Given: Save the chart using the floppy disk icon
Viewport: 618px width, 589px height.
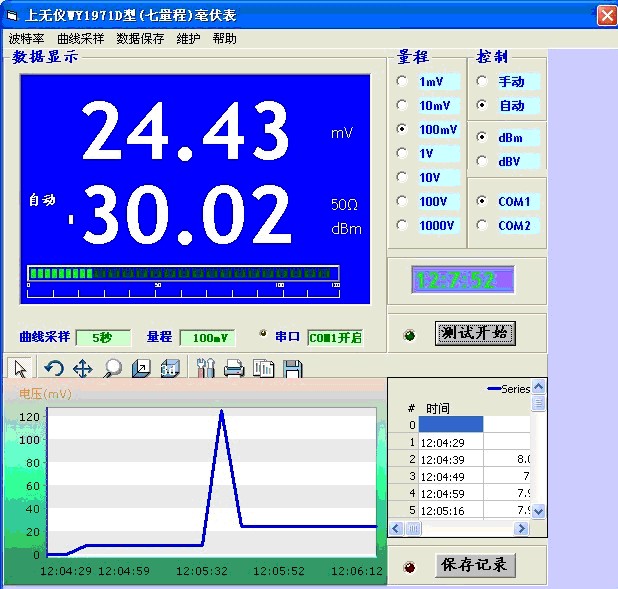Looking at the screenshot, I should pyautogui.click(x=292, y=368).
